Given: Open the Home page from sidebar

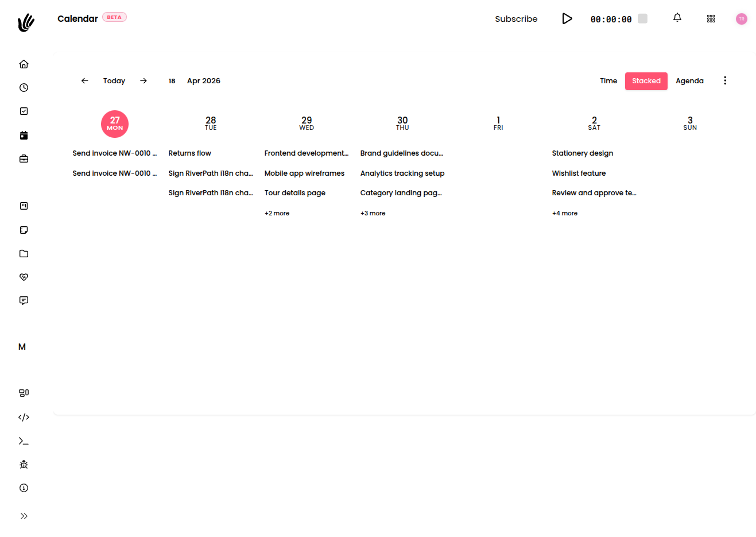Looking at the screenshot, I should click(24, 64).
